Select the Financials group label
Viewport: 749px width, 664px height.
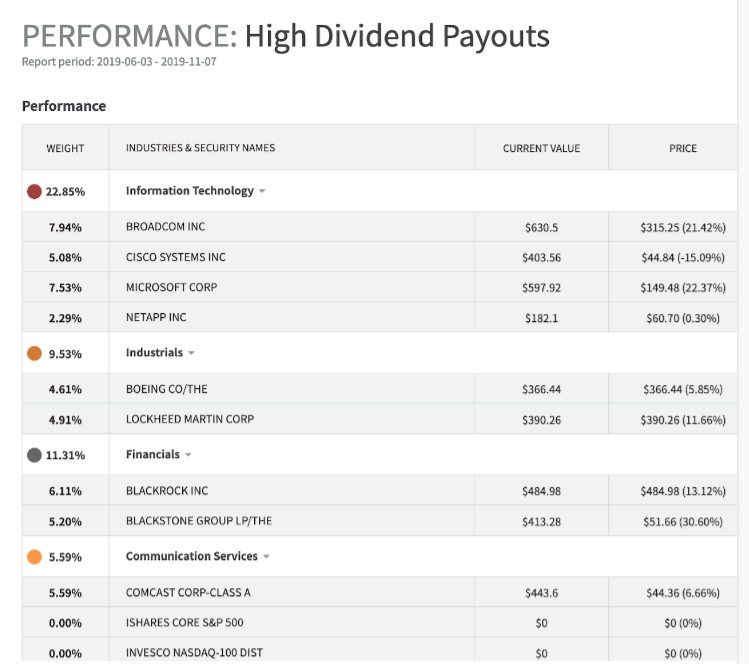(x=153, y=454)
